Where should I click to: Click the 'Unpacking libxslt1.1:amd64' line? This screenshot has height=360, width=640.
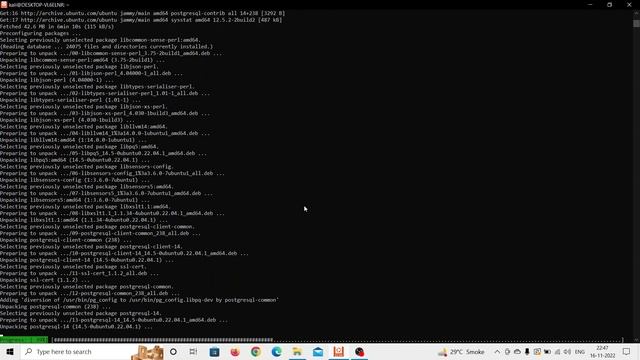(x=84, y=220)
